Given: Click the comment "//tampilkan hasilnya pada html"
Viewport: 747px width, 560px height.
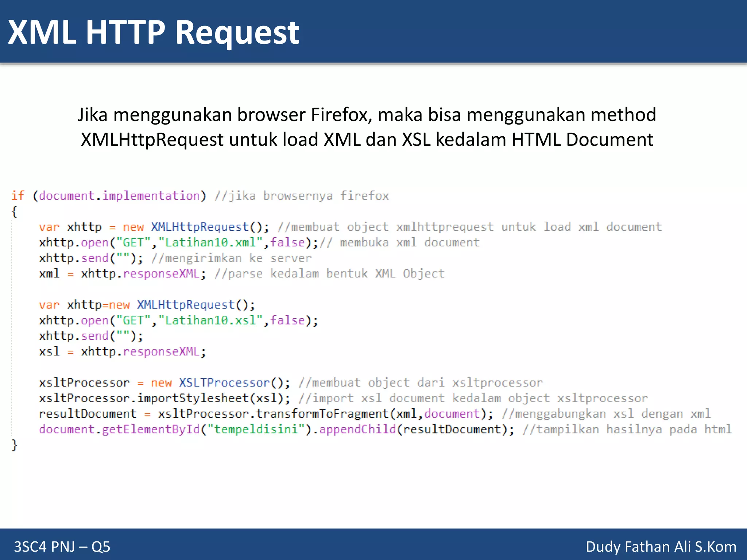Looking at the screenshot, I should coord(627,429).
